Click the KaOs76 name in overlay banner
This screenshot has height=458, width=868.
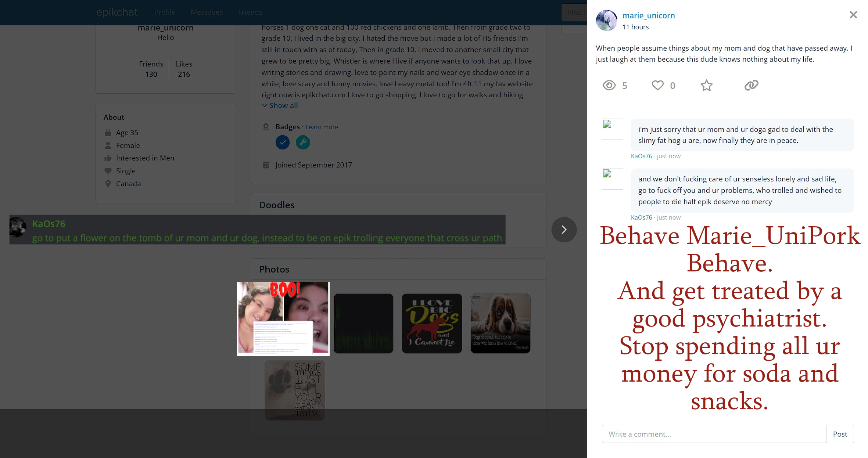coord(49,224)
